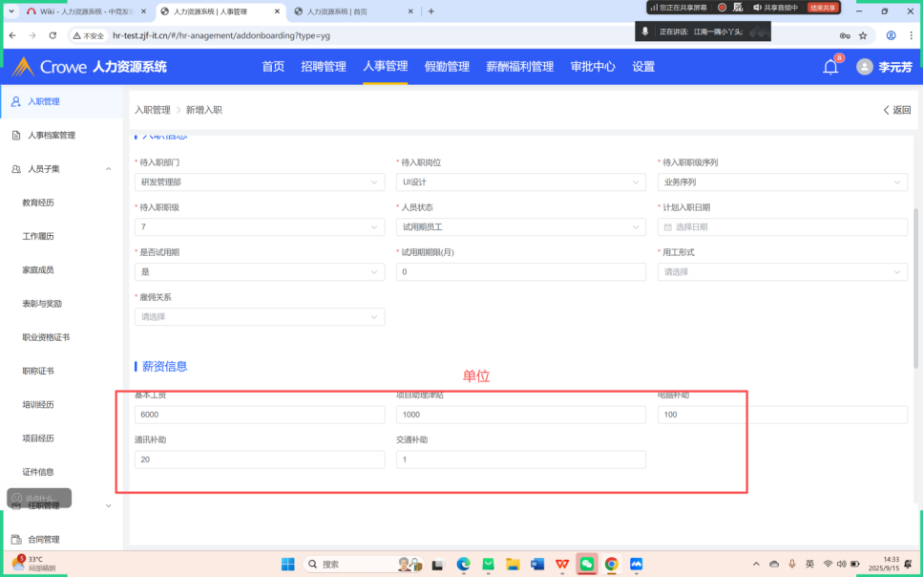Open 表彰与奖励 in sidebar
The image size is (924, 578).
coord(42,304)
